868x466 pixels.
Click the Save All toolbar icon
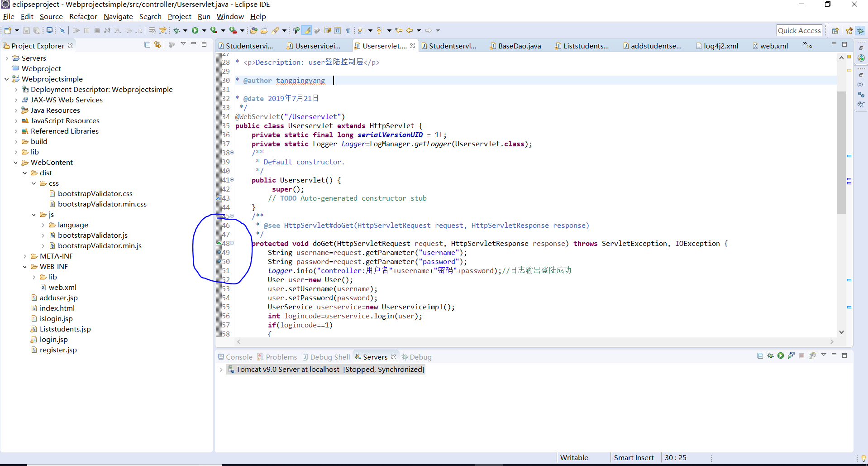(37, 30)
